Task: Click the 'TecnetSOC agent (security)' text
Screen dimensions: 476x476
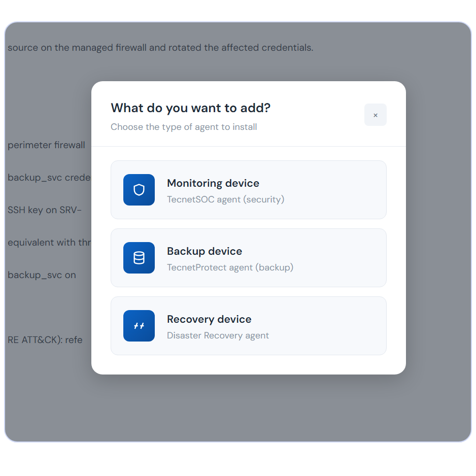Action: pyautogui.click(x=225, y=199)
